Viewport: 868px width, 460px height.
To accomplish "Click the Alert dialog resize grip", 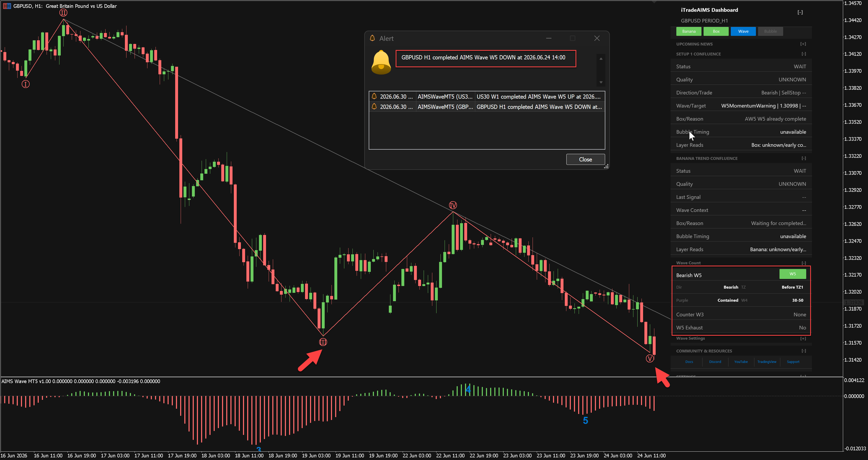I will pos(606,166).
